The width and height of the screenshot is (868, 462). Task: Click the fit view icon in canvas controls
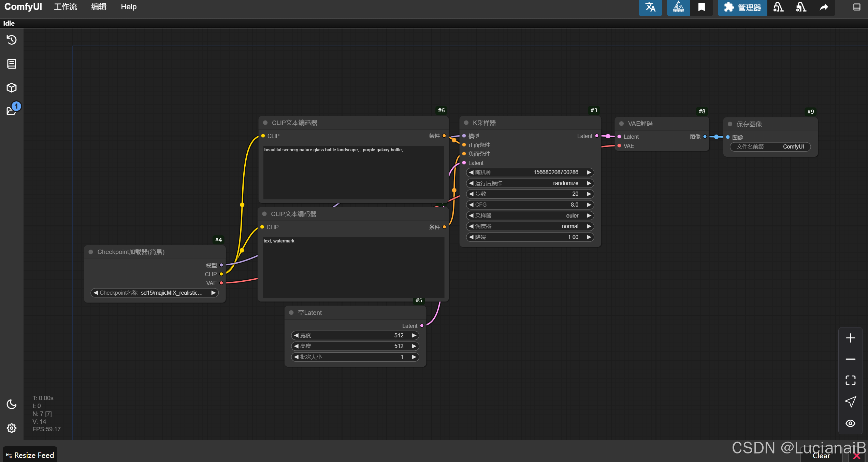850,380
